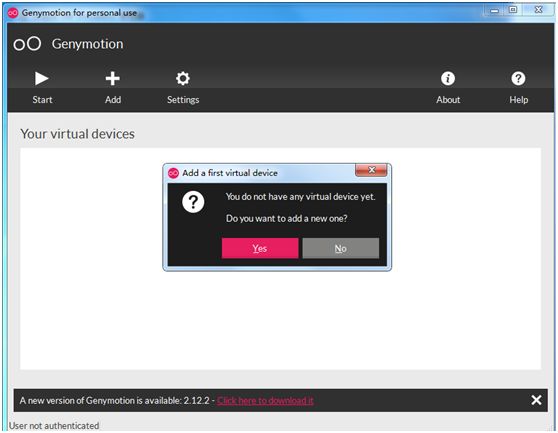The height and width of the screenshot is (433, 558).
Task: Dismiss the new version notification bar
Action: point(536,400)
